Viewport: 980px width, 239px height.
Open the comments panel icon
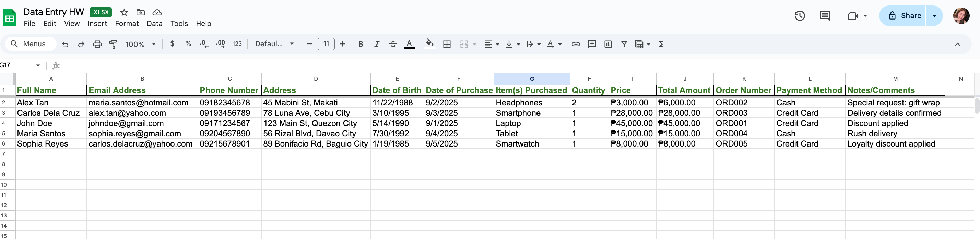(x=825, y=15)
